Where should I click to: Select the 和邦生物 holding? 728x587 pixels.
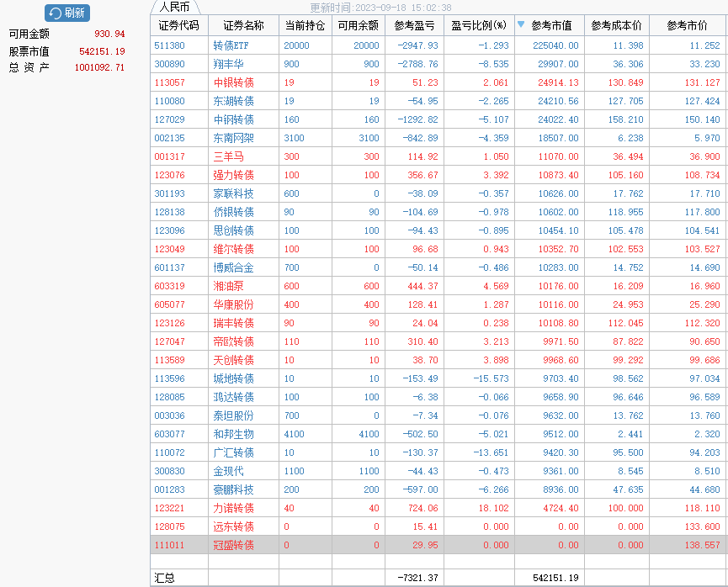coord(233,434)
